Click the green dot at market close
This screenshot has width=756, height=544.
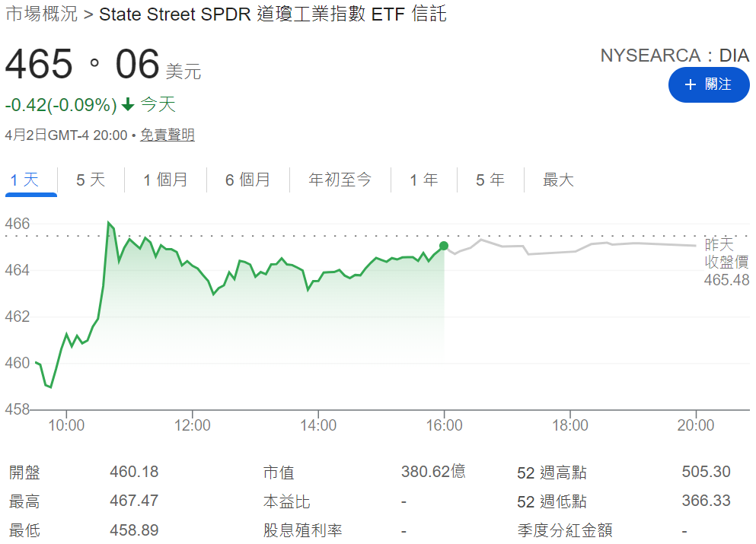(x=444, y=246)
